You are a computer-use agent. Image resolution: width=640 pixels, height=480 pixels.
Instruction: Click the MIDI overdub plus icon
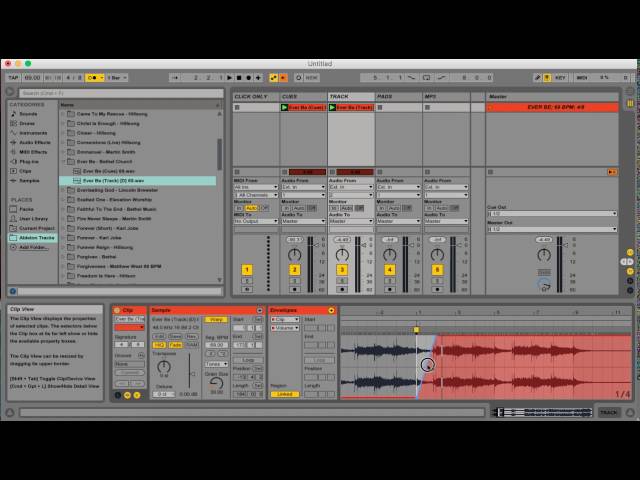pos(258,78)
